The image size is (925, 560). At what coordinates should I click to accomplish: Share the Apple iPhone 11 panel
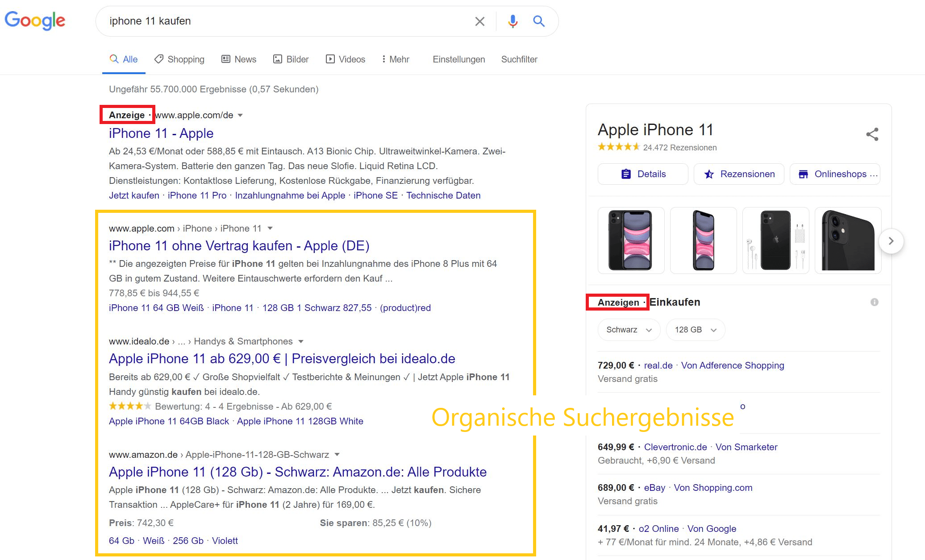[872, 134]
